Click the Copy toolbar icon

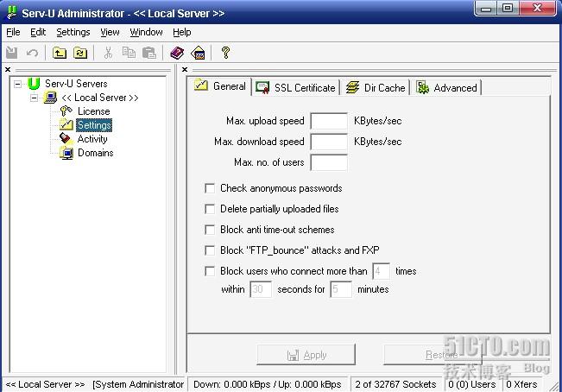(x=129, y=53)
